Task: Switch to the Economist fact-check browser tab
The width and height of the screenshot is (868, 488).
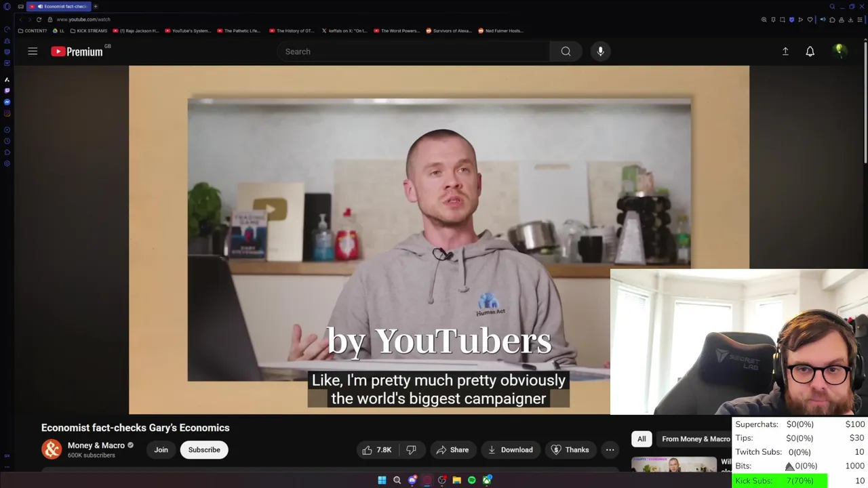Action: point(59,6)
